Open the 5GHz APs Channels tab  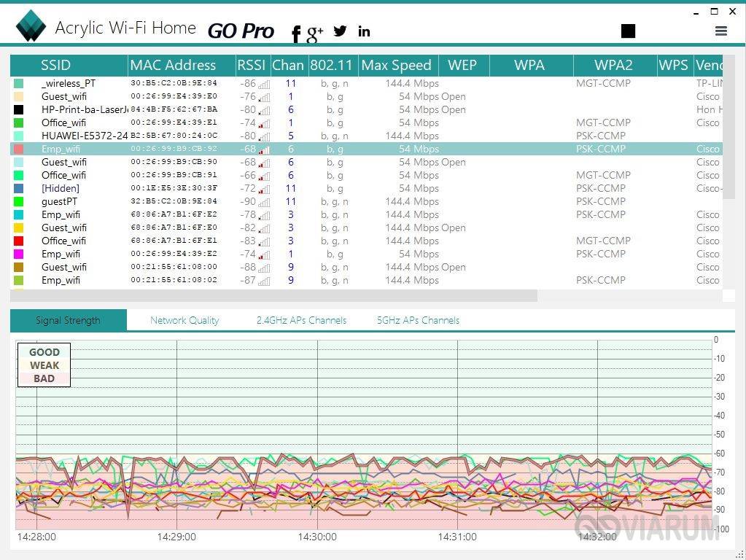coord(418,320)
